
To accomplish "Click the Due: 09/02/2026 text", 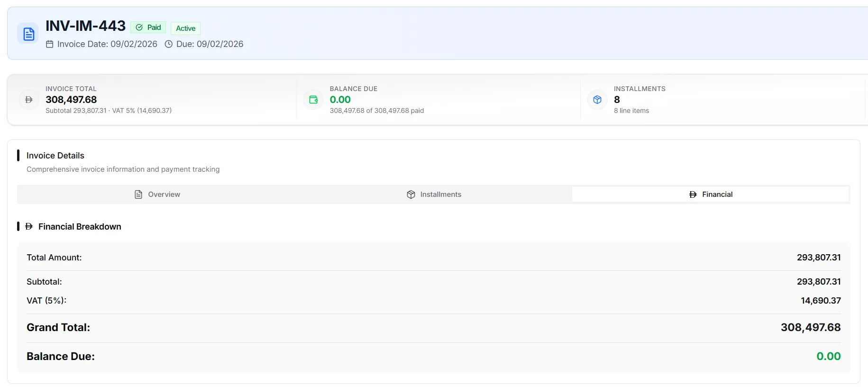I will coord(210,44).
